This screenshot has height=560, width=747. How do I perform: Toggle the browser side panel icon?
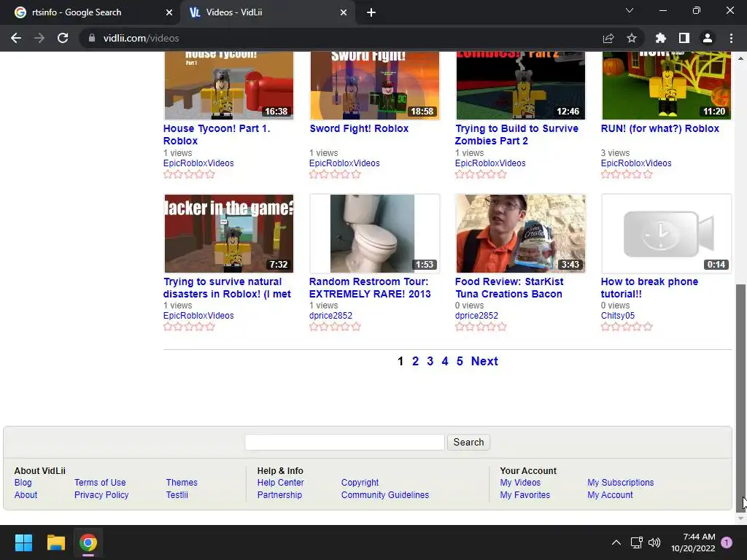(684, 38)
